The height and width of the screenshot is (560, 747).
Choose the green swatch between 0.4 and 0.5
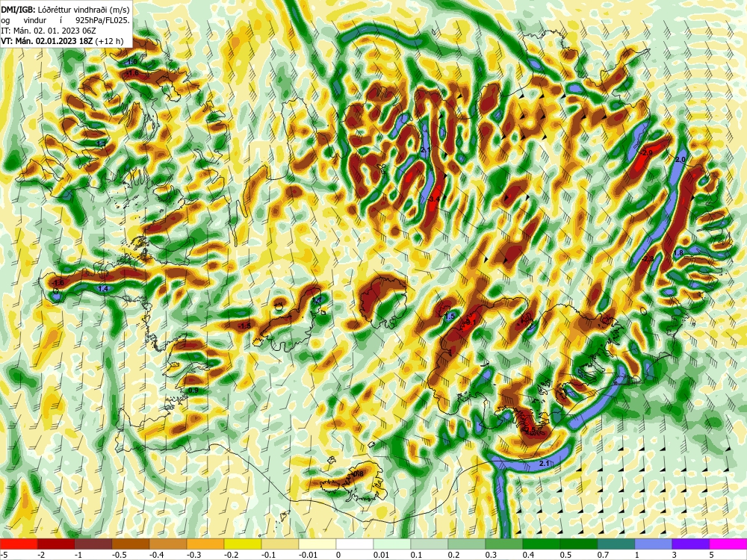coord(542,544)
